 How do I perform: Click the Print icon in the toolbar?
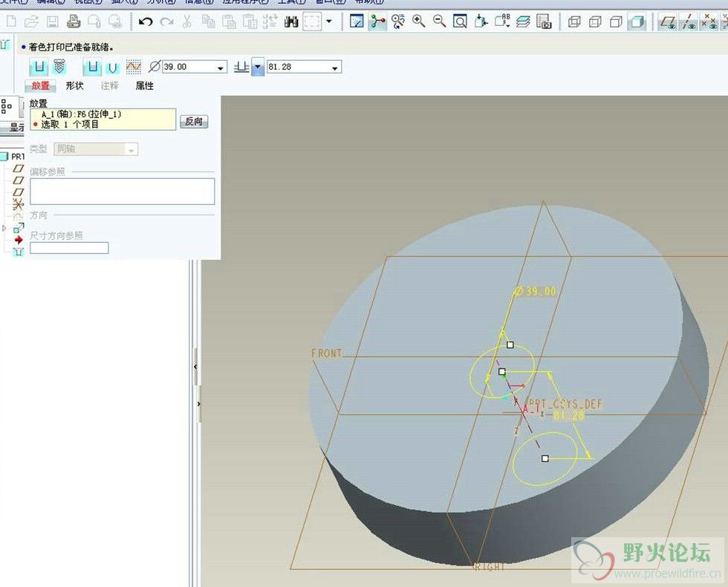pos(74,22)
